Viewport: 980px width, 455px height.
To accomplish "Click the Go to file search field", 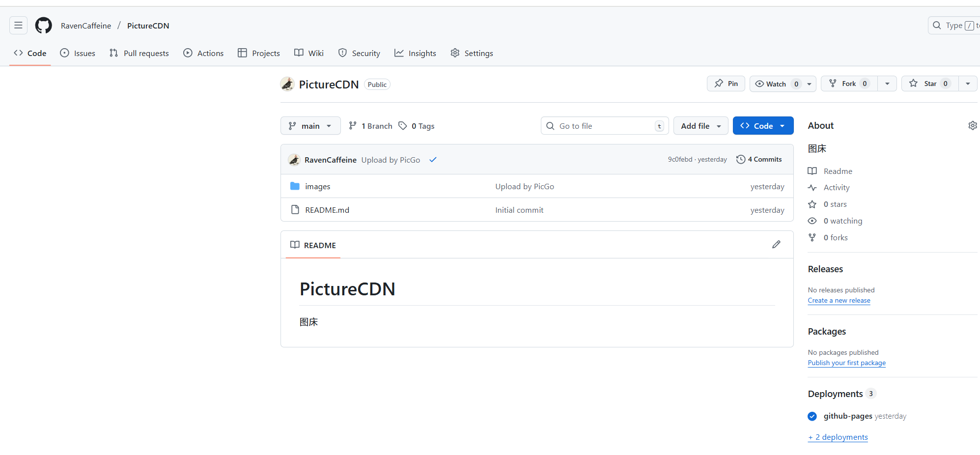I will click(x=604, y=126).
